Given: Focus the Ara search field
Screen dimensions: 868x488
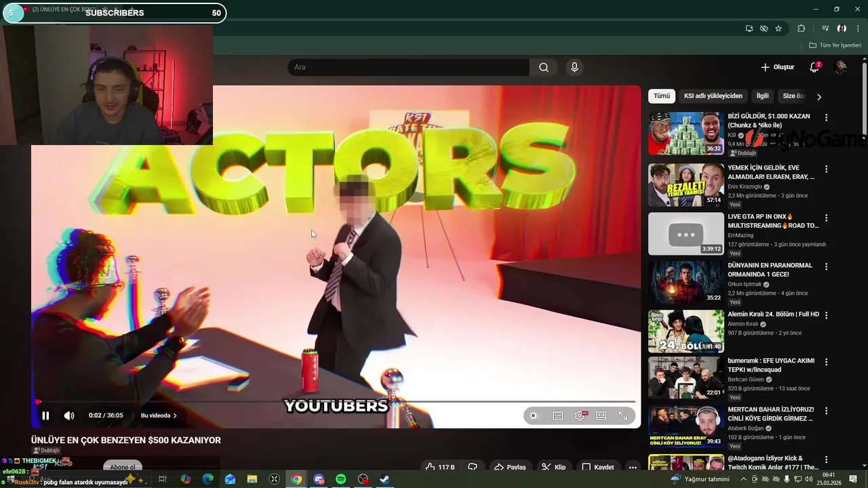Looking at the screenshot, I should pyautogui.click(x=408, y=67).
